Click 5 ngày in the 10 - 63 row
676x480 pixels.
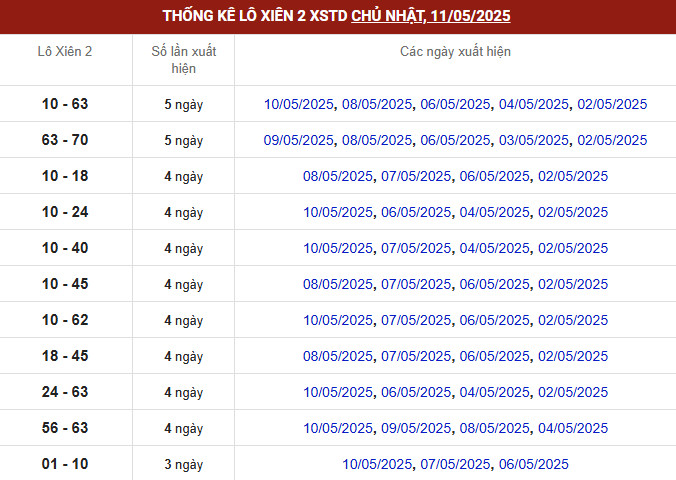click(184, 104)
